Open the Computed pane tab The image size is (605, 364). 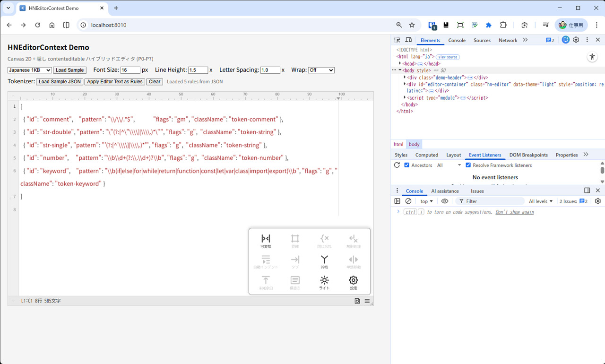(x=427, y=155)
